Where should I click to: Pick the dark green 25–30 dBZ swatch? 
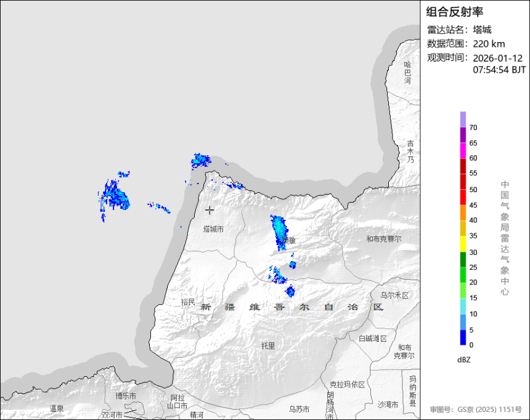pos(463,259)
